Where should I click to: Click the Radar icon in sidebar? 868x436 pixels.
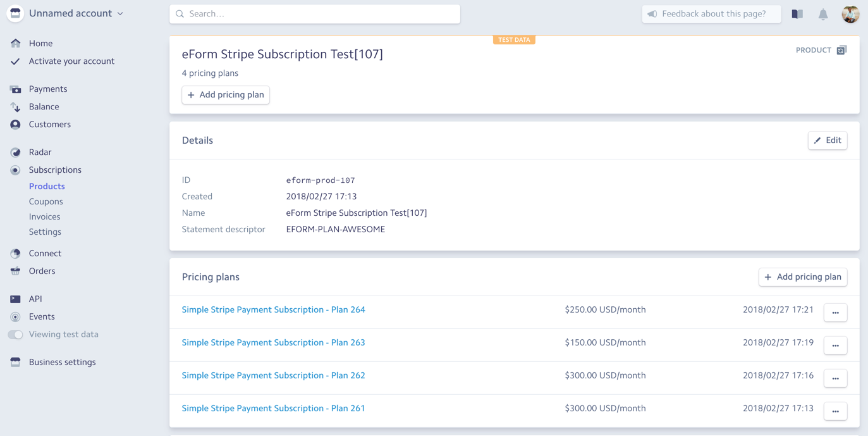coord(15,153)
